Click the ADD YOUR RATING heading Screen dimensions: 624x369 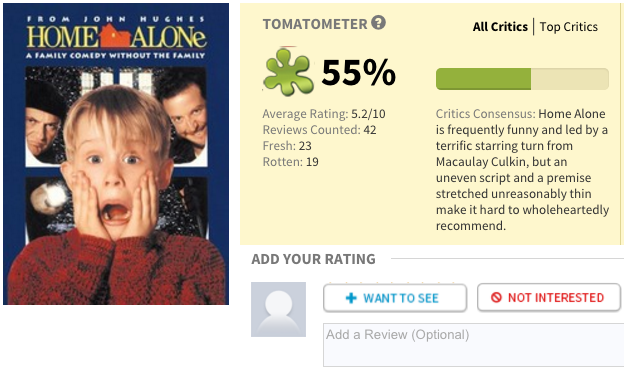(x=313, y=259)
